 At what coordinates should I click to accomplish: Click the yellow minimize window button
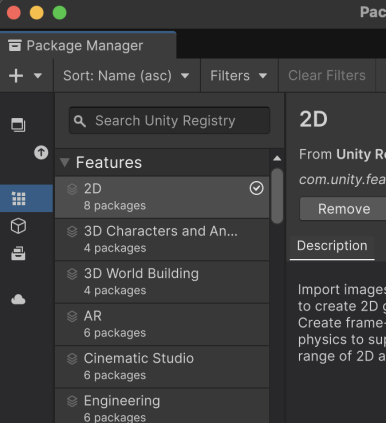click(x=37, y=13)
